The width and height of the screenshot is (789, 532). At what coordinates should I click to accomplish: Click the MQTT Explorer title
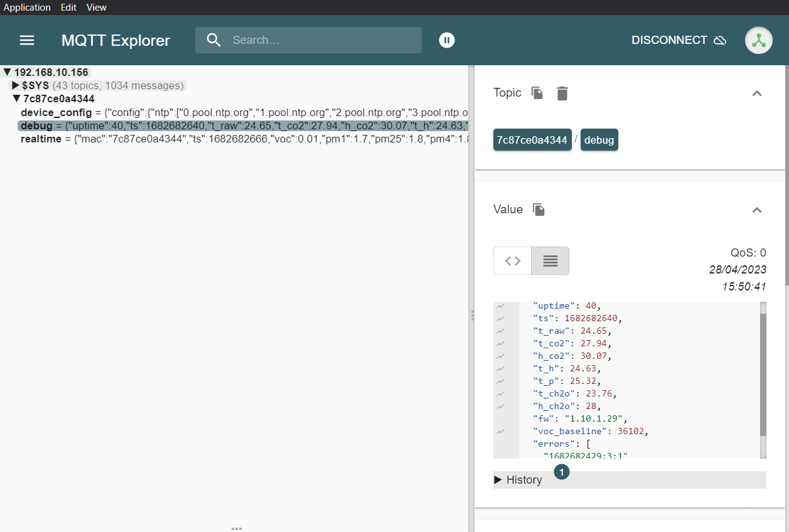click(115, 41)
